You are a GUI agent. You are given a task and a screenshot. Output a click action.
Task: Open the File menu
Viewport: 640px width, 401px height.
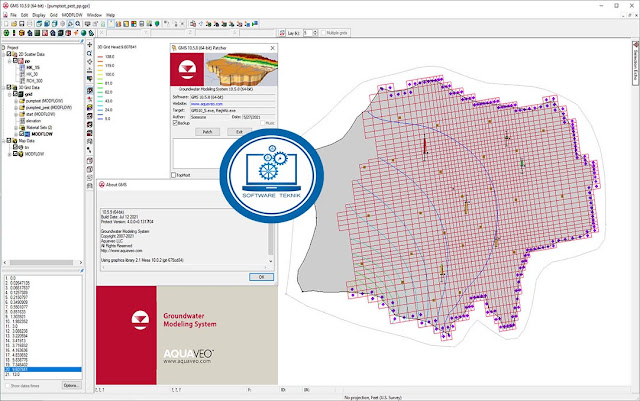pos(13,15)
